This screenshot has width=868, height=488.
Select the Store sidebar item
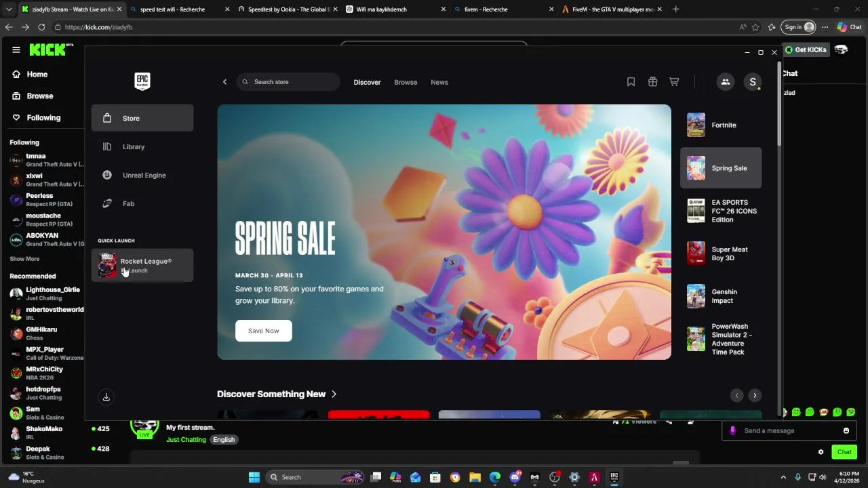(142, 118)
